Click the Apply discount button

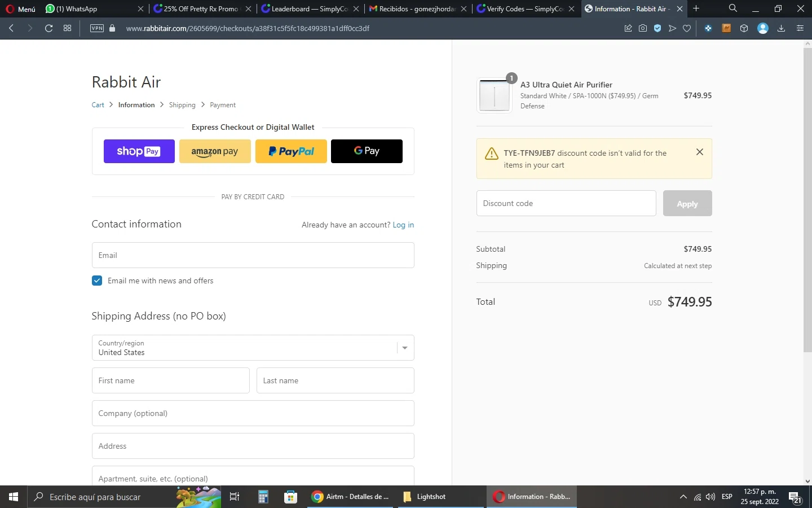coord(687,203)
